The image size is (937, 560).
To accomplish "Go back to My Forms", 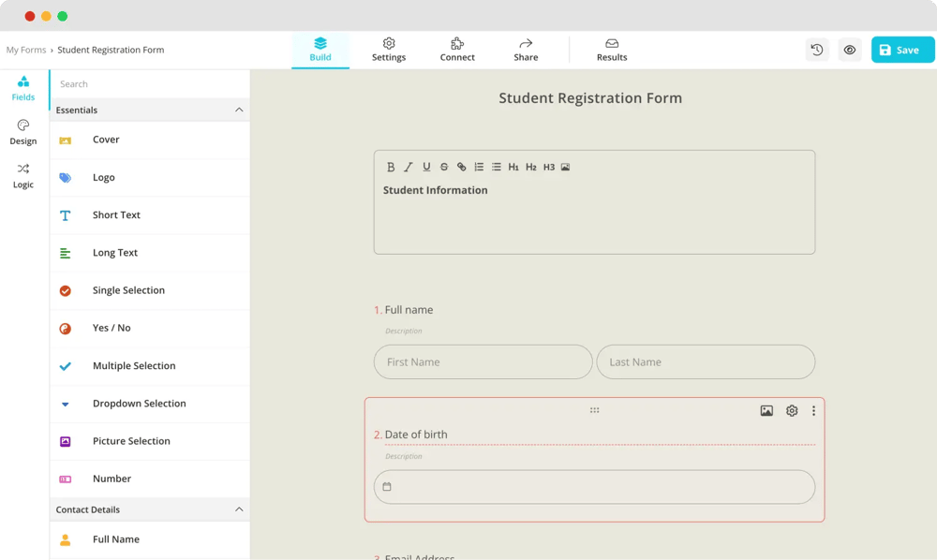I will [26, 50].
